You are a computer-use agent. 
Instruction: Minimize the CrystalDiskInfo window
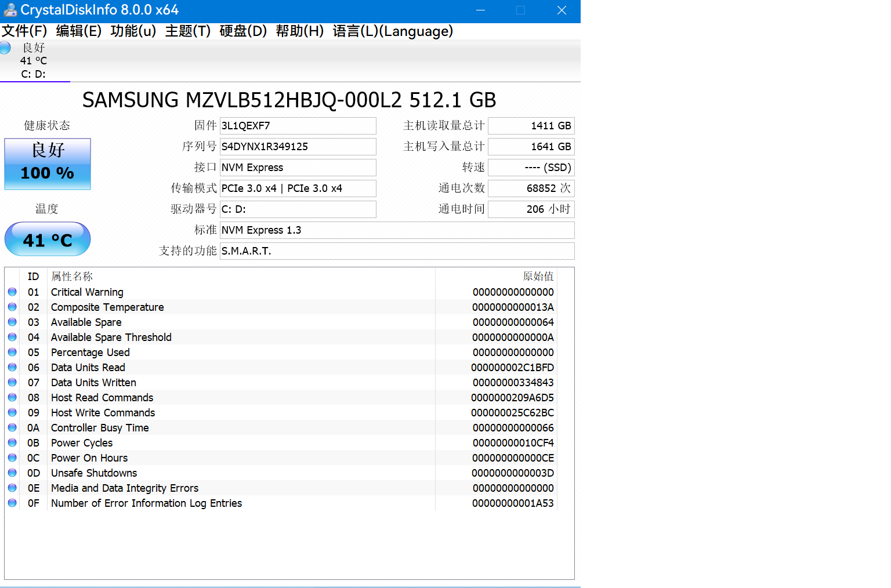[480, 10]
